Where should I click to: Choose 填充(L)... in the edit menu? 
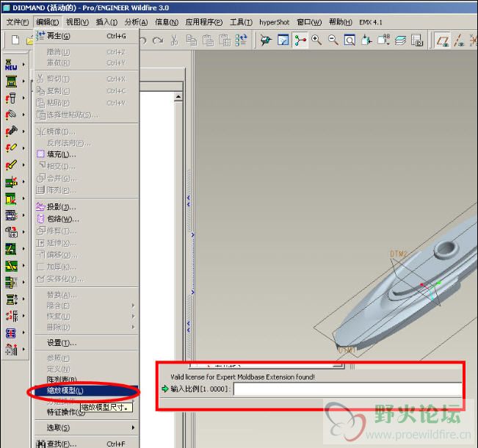87,154
